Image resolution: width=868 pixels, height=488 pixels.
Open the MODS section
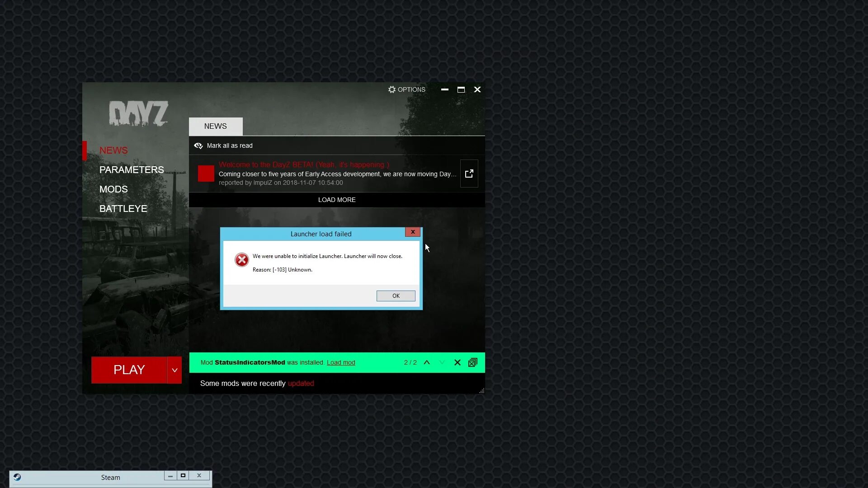tap(113, 189)
